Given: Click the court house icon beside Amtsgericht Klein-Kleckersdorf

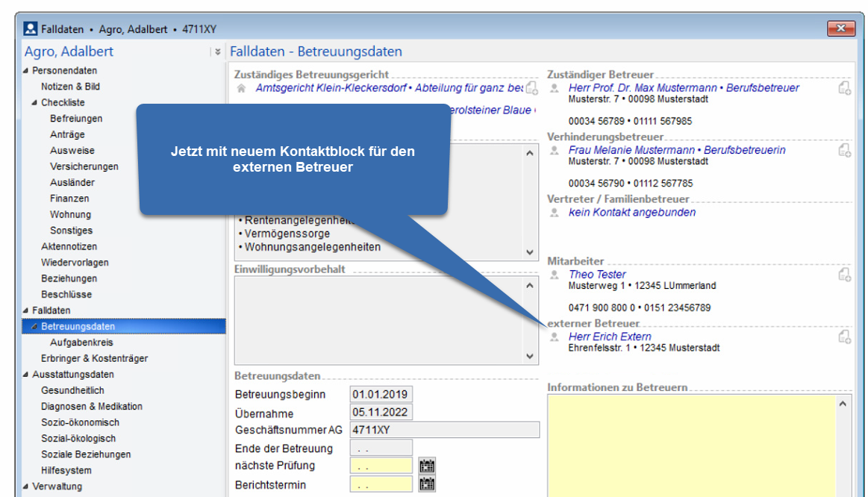Looking at the screenshot, I should [241, 89].
